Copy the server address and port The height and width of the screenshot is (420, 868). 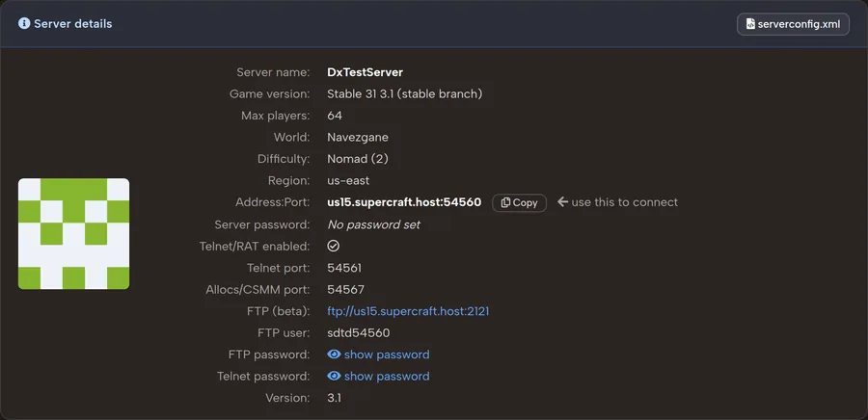click(519, 203)
